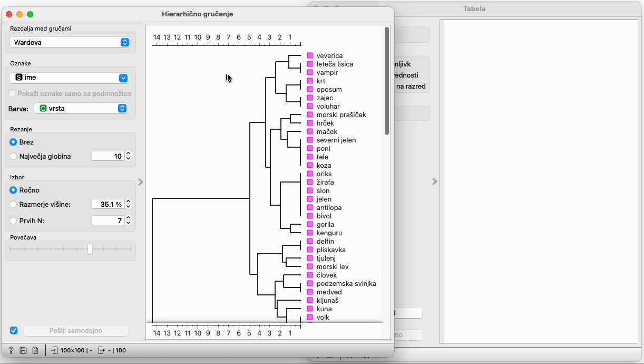Select the pink marker next to veverica
Image resolution: width=644 pixels, height=364 pixels.
(310, 55)
